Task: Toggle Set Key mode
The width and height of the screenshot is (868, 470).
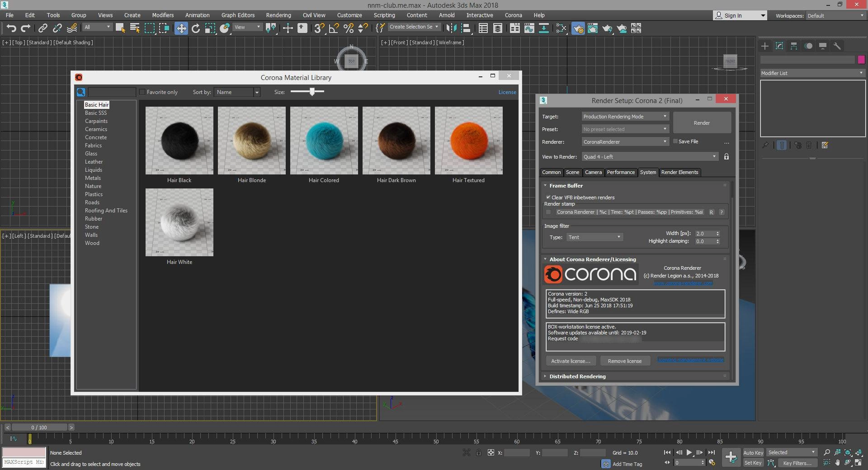Action: click(753, 463)
